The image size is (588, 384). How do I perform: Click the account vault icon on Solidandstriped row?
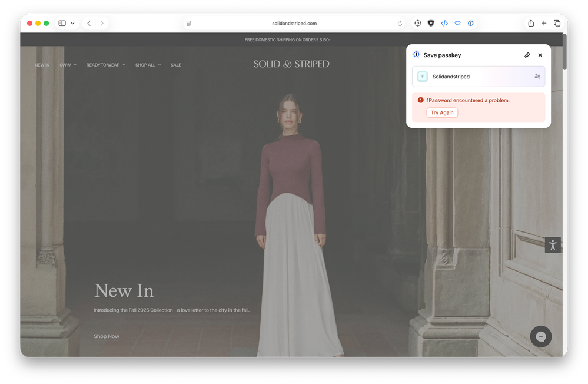537,77
